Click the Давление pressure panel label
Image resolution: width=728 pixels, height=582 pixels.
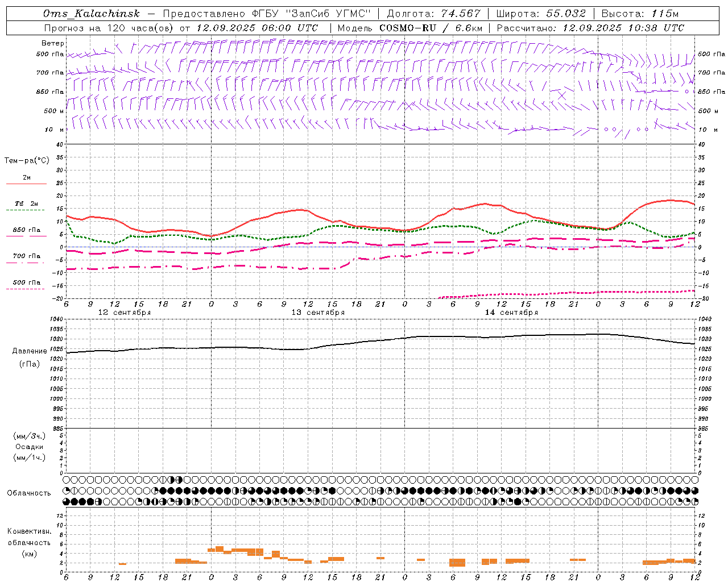point(30,351)
